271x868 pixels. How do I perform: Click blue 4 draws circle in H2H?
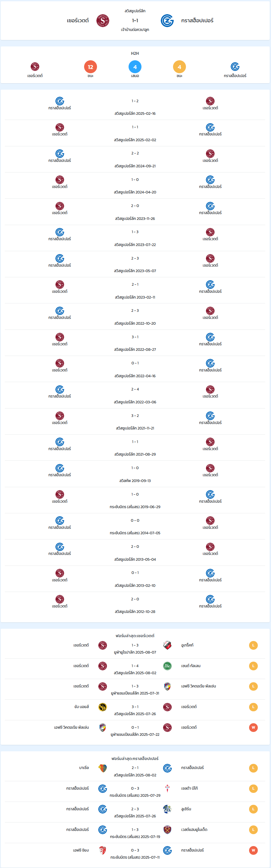135,67
